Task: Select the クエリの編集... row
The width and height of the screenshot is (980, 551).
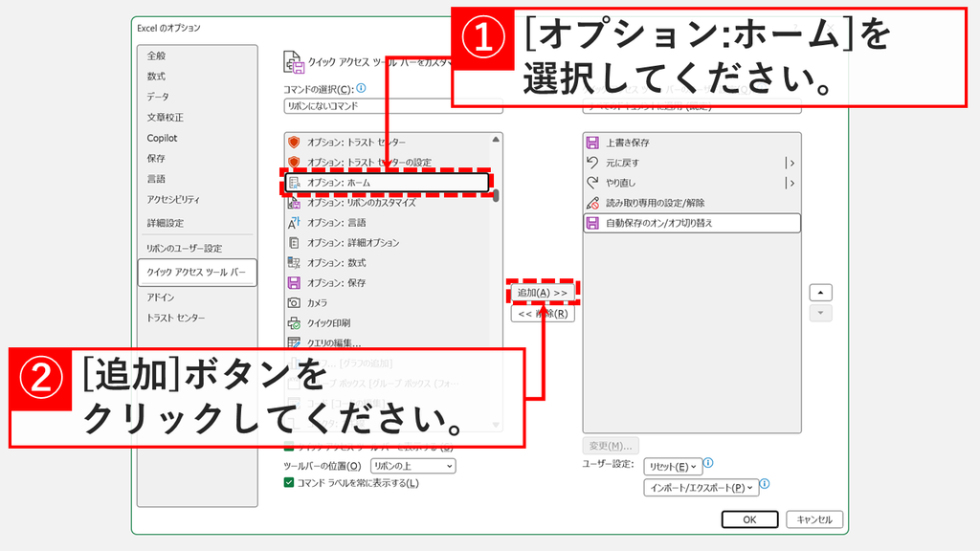Action: (388, 342)
